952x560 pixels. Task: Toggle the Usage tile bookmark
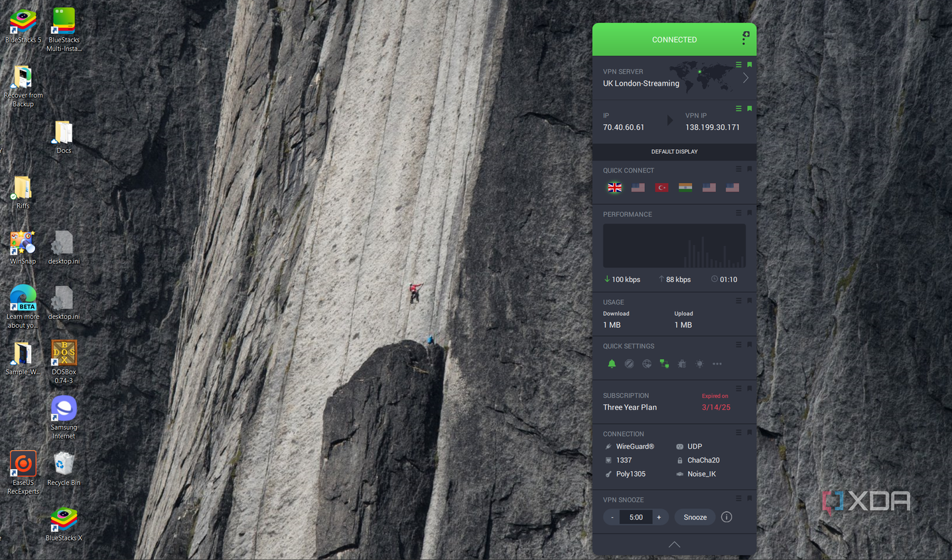coord(750,301)
